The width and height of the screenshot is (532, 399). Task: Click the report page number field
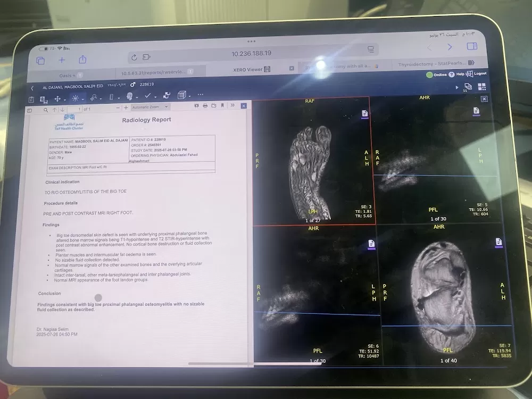point(74,109)
